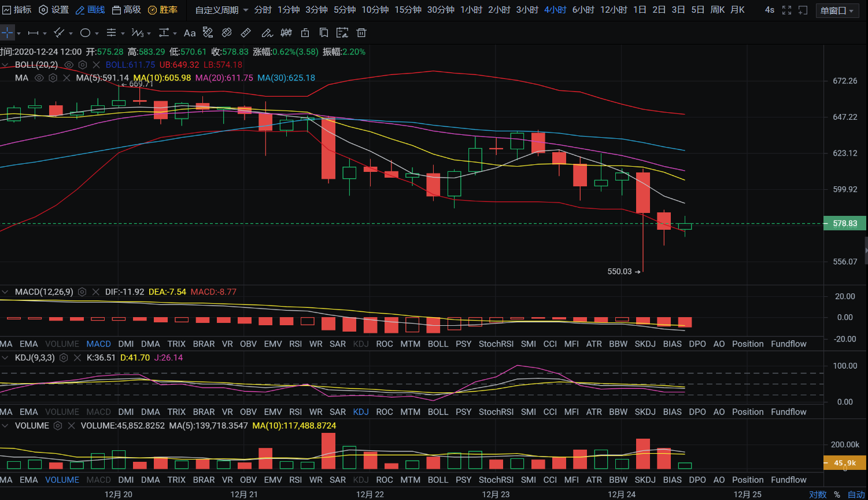Click the lock drawings icon

[305, 33]
